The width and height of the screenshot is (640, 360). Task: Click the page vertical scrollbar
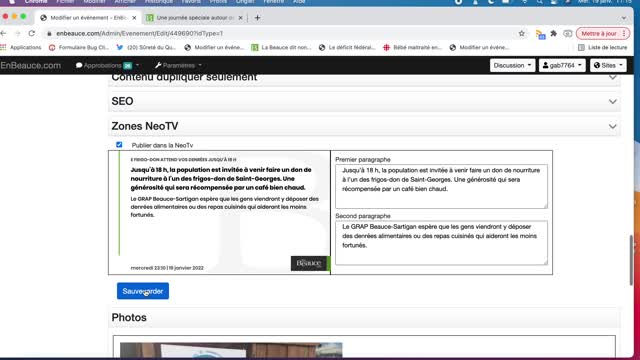pos(631,261)
